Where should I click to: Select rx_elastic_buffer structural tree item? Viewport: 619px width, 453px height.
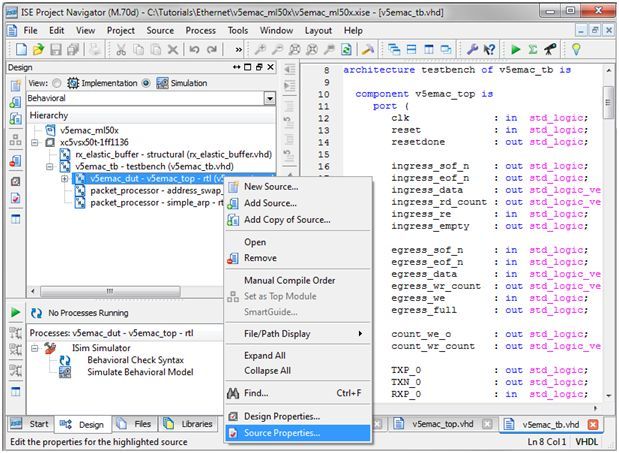click(x=173, y=154)
